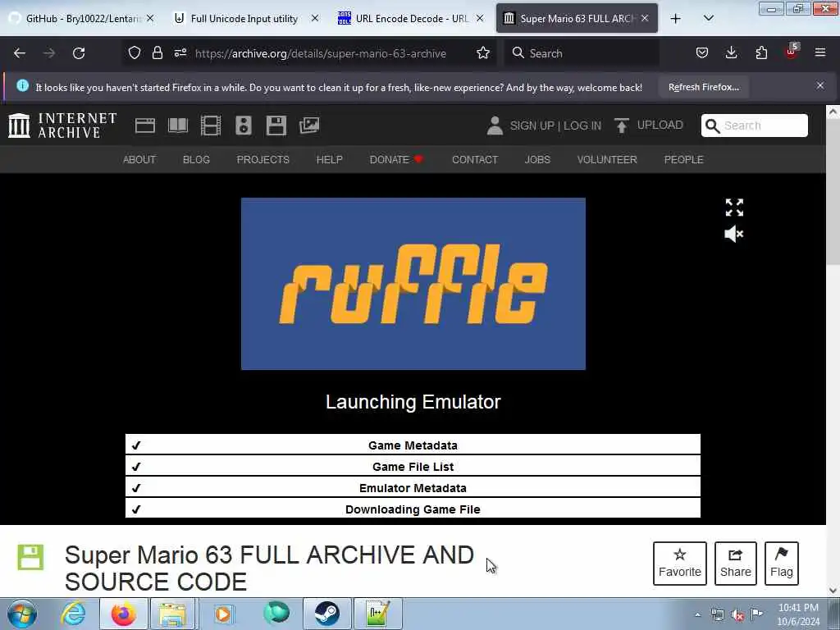Open the Texts book icon
Image resolution: width=840 pixels, height=630 pixels.
tap(178, 126)
